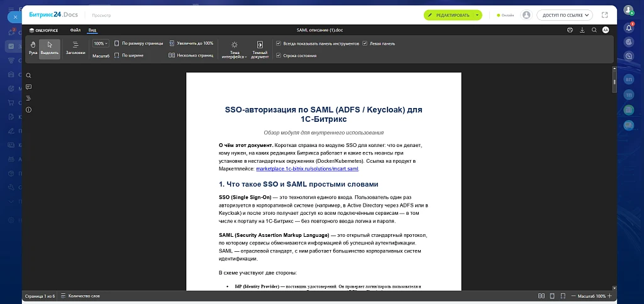Click the subtitle Обзор модуля для внутреннего использования

tap(324, 133)
